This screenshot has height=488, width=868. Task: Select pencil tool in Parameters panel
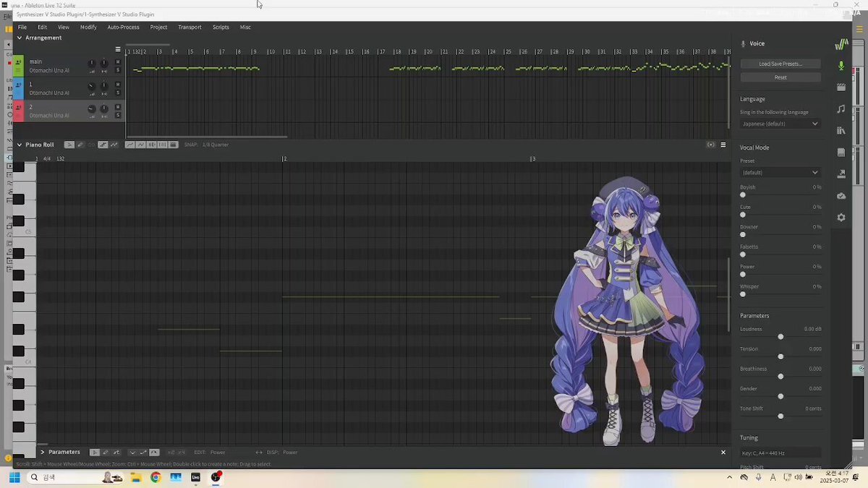[x=106, y=452]
